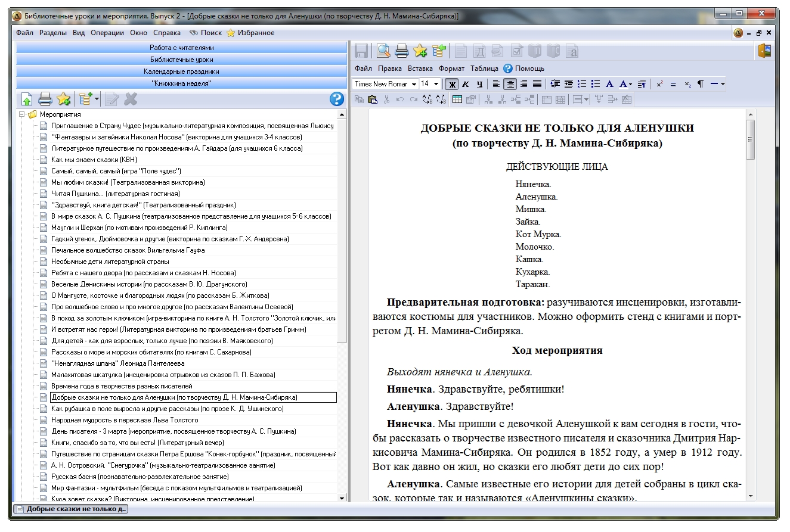The width and height of the screenshot is (790, 532).
Task: Apply a bulleted list to the text
Action: tap(596, 84)
